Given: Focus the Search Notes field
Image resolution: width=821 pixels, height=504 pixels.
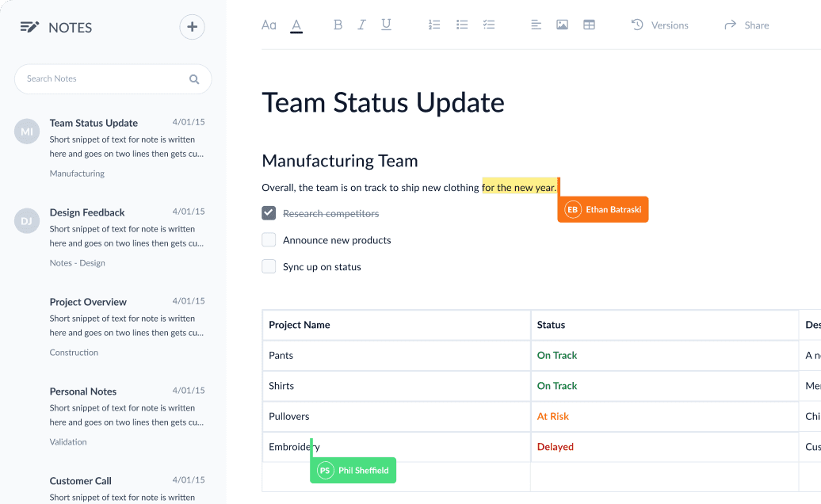Looking at the screenshot, I should click(x=113, y=79).
